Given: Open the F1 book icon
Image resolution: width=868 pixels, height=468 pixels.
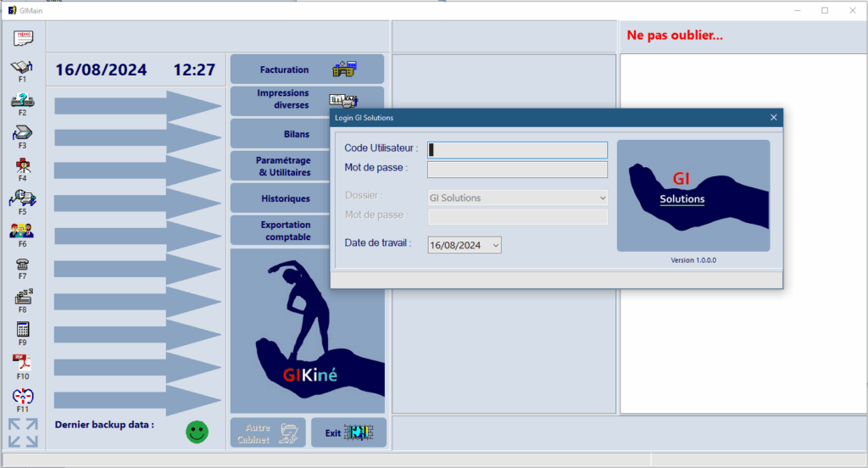Looking at the screenshot, I should (x=23, y=68).
